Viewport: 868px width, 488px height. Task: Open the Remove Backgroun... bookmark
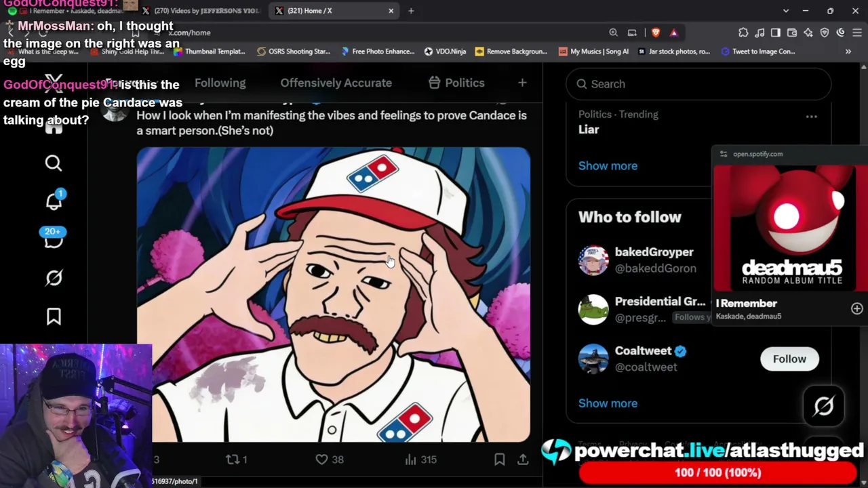[511, 52]
